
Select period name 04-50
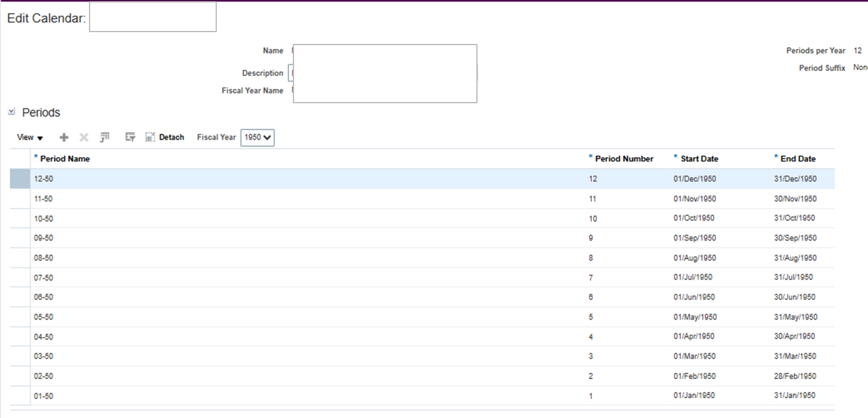point(43,336)
